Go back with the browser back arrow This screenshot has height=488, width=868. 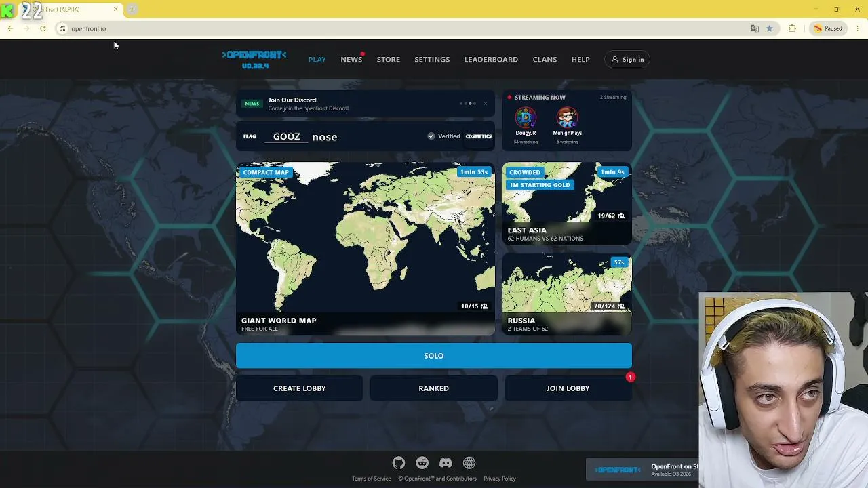click(x=10, y=28)
